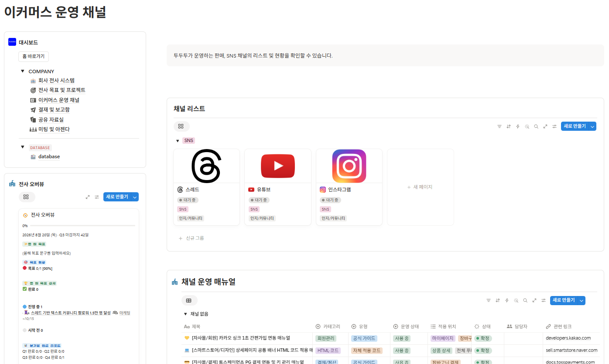Image resolution: width=609 pixels, height=364 pixels.
Task: Click the blue 대시보드 logo icon
Action: (x=12, y=42)
